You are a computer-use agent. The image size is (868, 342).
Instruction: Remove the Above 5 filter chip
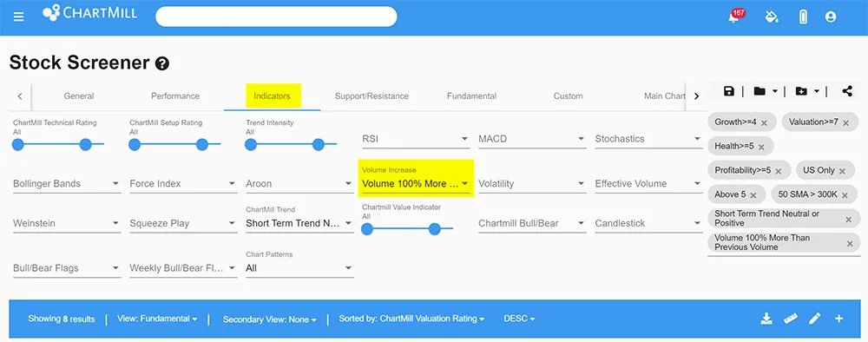(x=753, y=195)
